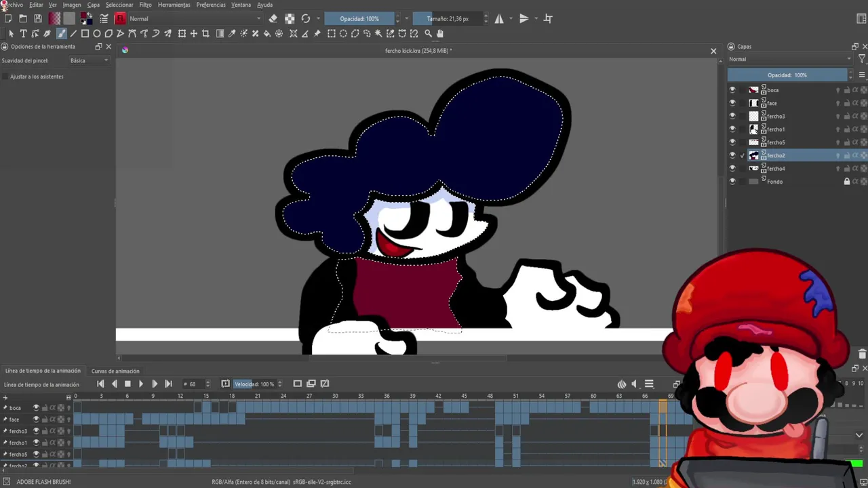Select the Freehand Brush tool
This screenshot has height=488, width=868.
(x=61, y=33)
